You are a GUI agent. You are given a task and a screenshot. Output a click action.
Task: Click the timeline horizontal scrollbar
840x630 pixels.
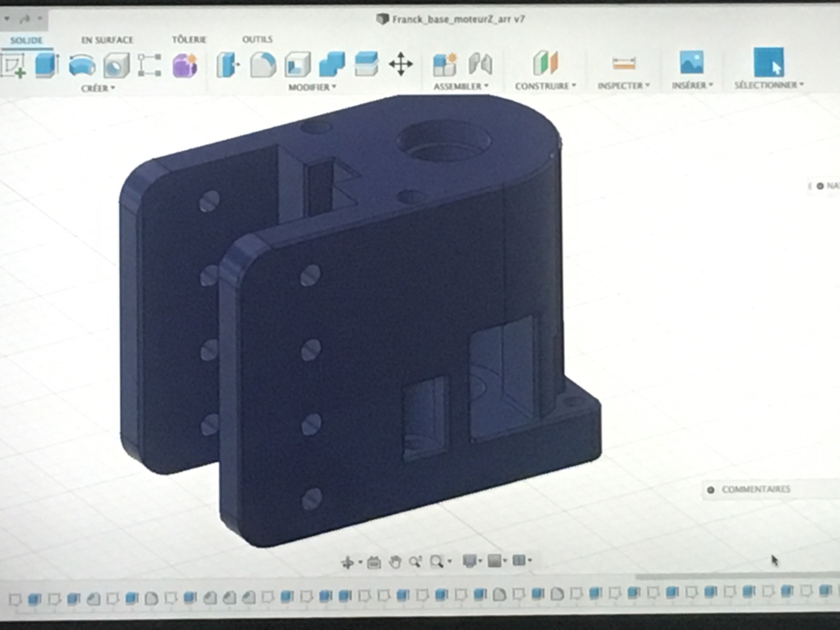point(737,576)
